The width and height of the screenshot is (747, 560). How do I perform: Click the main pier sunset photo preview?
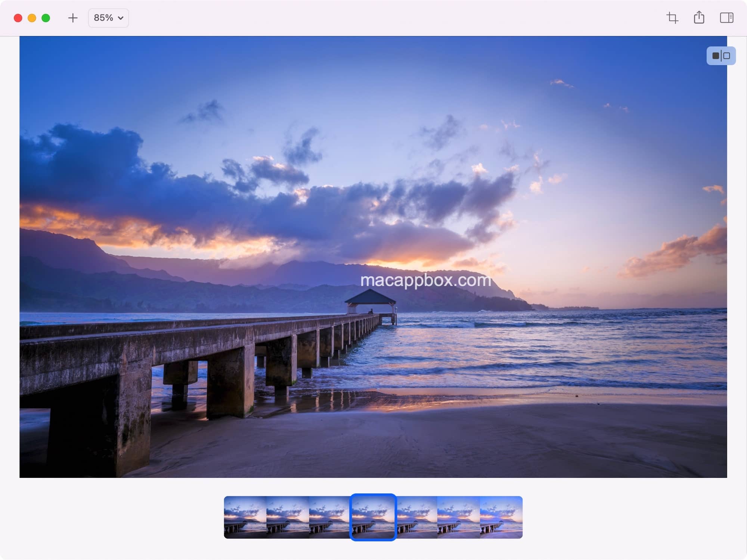(373, 257)
